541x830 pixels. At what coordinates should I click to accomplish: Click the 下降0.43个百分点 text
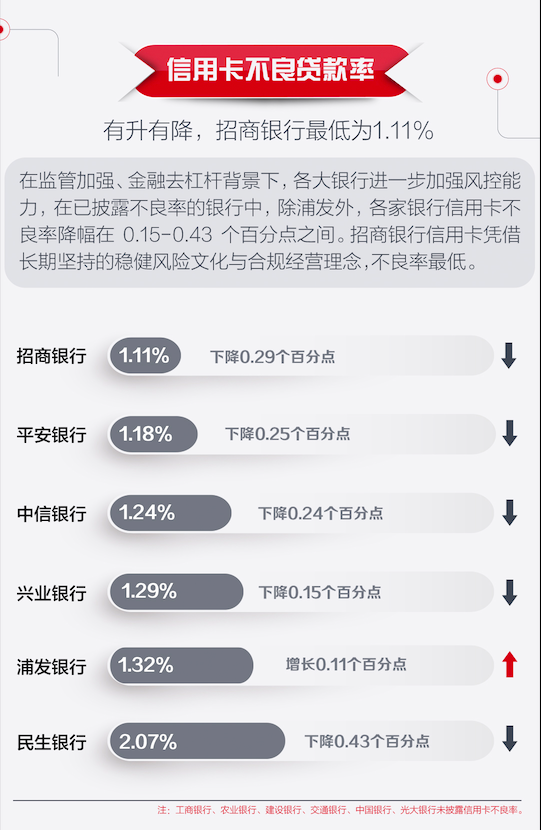point(367,741)
